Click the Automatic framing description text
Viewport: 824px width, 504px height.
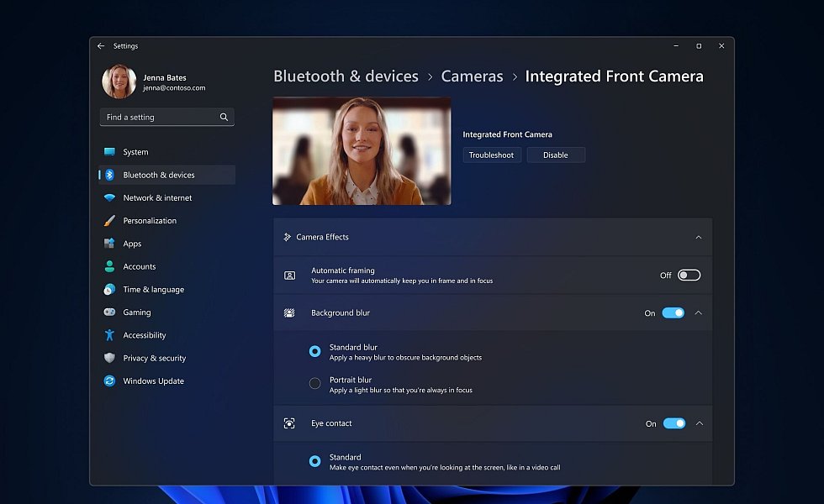(402, 281)
